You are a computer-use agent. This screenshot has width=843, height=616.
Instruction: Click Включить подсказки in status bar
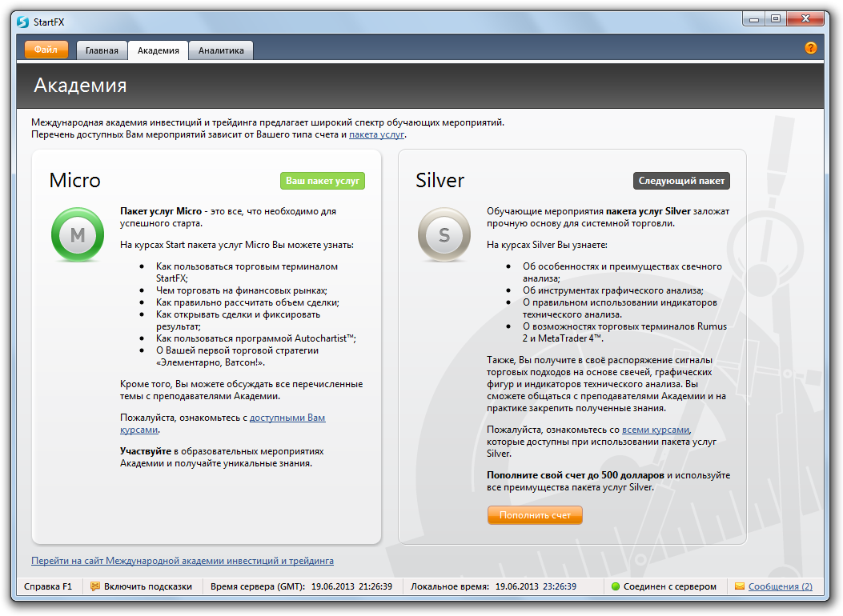(x=148, y=586)
